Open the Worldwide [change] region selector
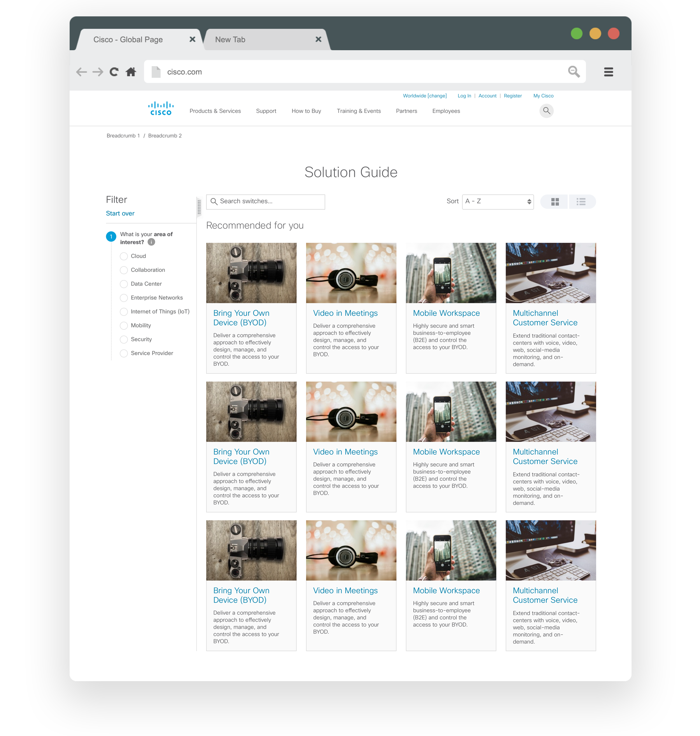700x736 pixels. pos(425,96)
